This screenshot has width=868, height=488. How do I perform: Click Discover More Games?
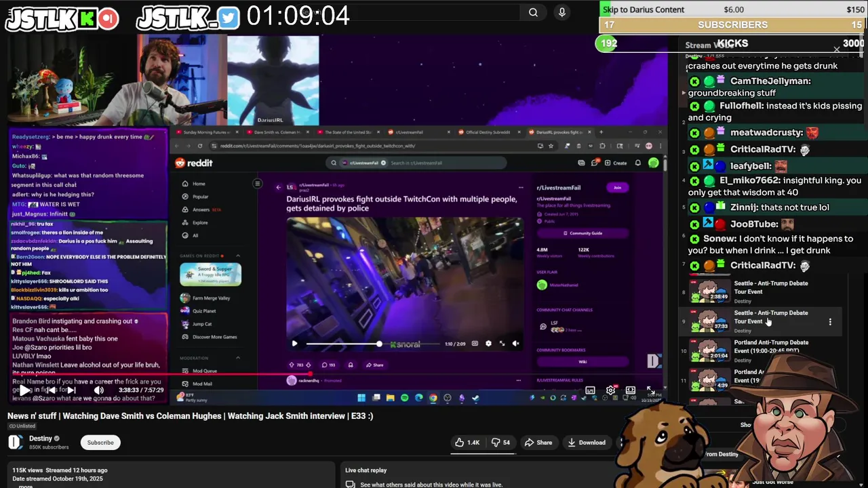208,337
